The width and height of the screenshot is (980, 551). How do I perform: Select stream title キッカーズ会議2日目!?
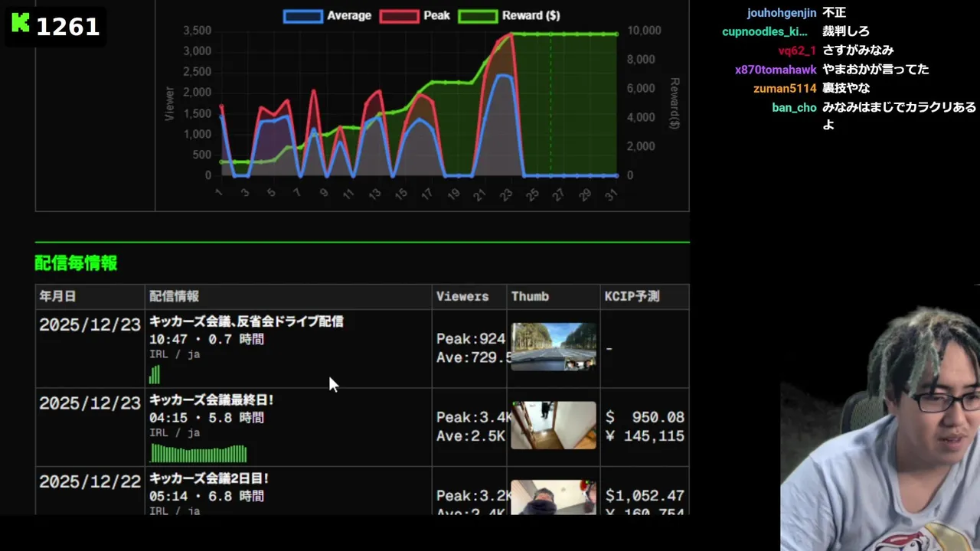tap(209, 478)
